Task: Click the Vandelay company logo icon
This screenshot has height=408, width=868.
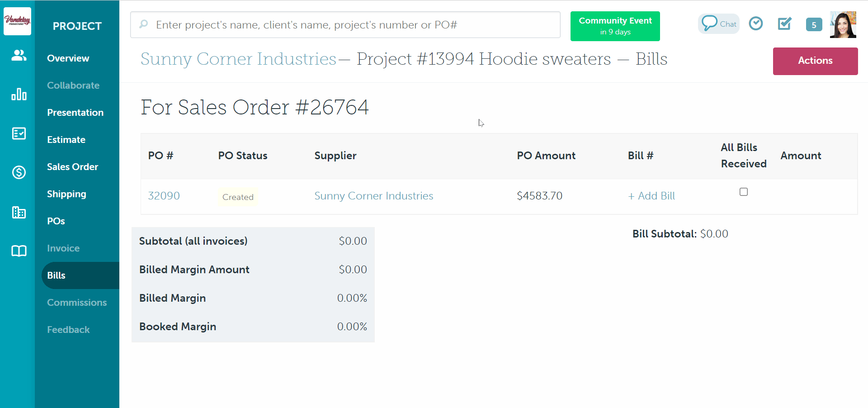Action: pyautogui.click(x=17, y=21)
